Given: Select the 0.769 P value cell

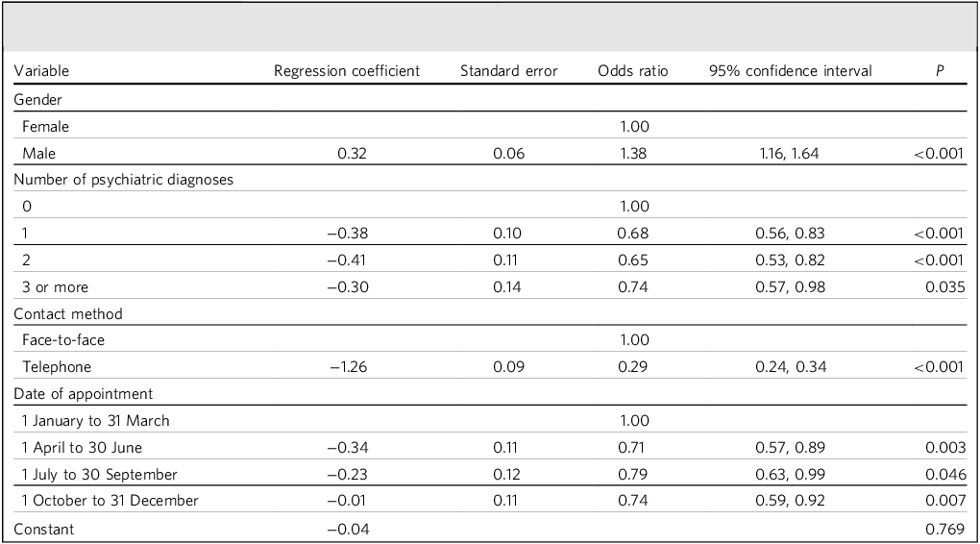Looking at the screenshot, I should [945, 530].
